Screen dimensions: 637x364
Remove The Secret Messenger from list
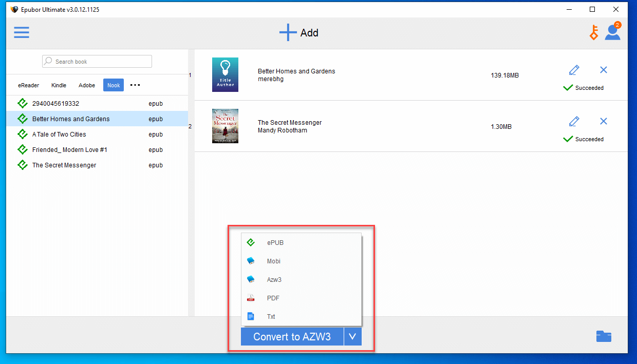point(604,121)
